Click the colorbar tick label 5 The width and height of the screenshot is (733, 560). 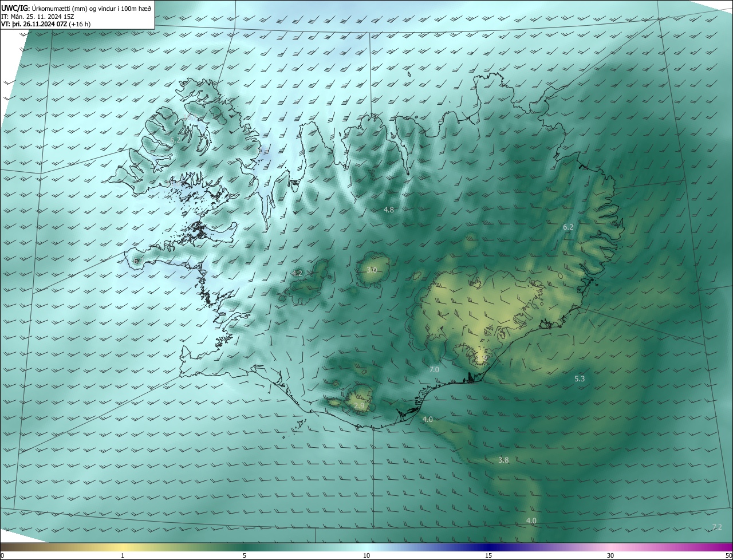point(245,555)
